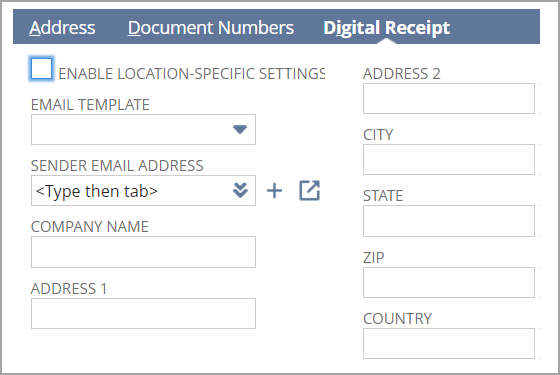Image resolution: width=560 pixels, height=375 pixels.
Task: Click the Enable Location-Specific Settings label
Action: click(x=191, y=74)
